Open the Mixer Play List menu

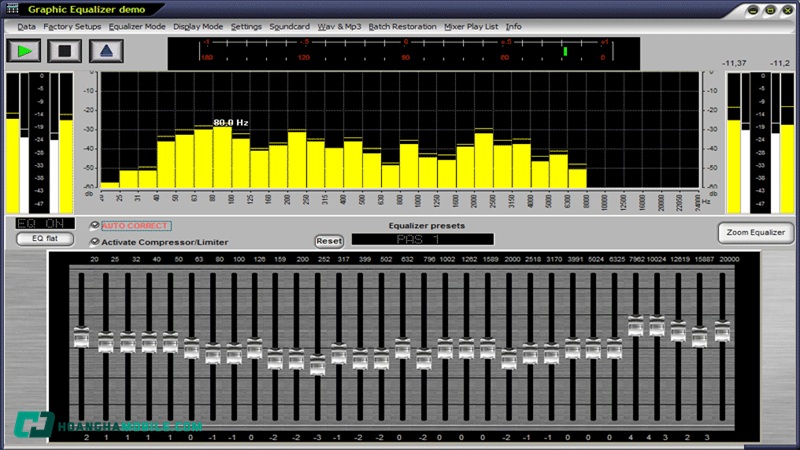click(x=472, y=26)
